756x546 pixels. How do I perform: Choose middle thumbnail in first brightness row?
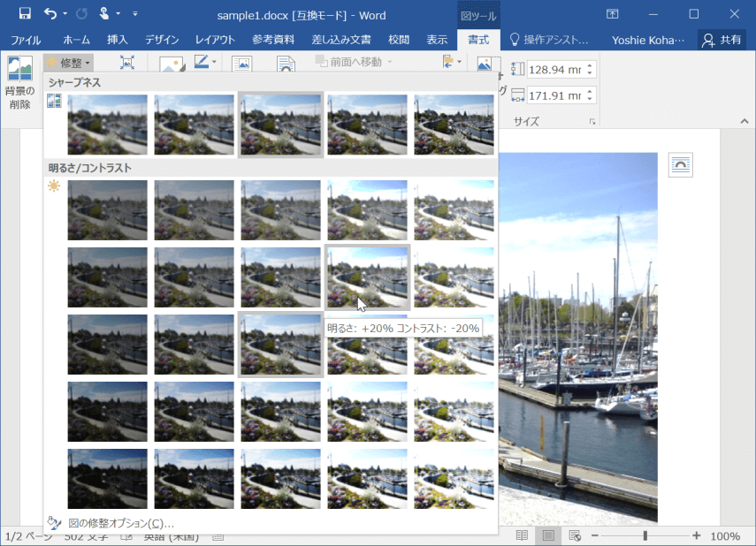coord(280,210)
